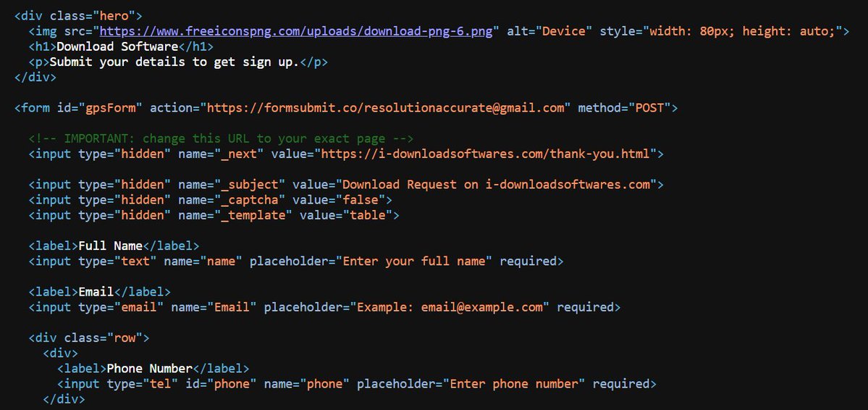Click the "_next" name attribute value

click(x=239, y=154)
